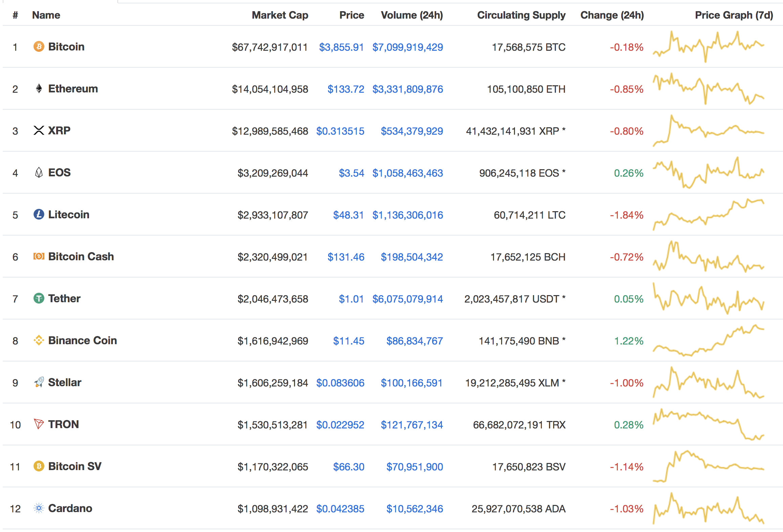Open TRON 7d price graph

click(x=708, y=424)
